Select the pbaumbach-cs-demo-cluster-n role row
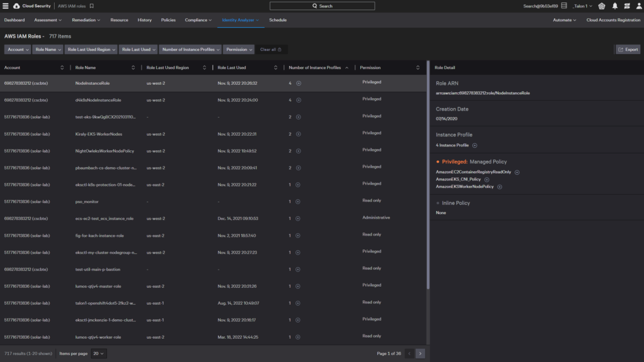This screenshot has width=644, height=362. [213, 168]
